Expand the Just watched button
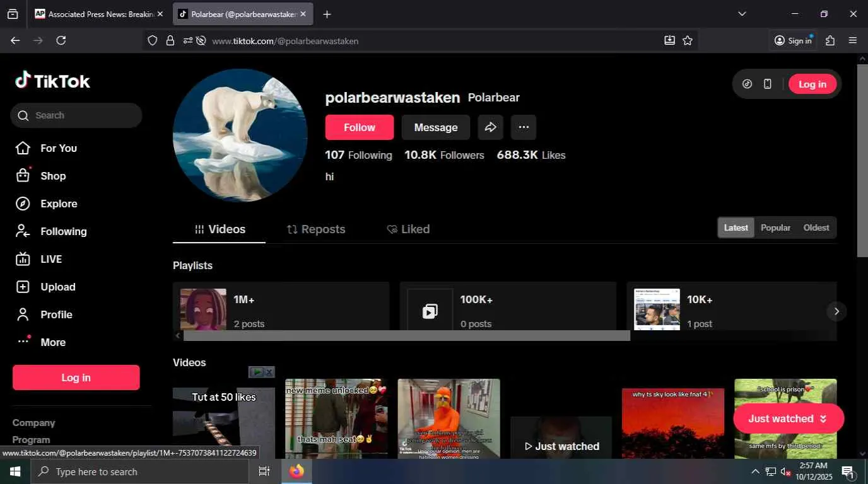This screenshot has height=484, width=868. (x=789, y=418)
